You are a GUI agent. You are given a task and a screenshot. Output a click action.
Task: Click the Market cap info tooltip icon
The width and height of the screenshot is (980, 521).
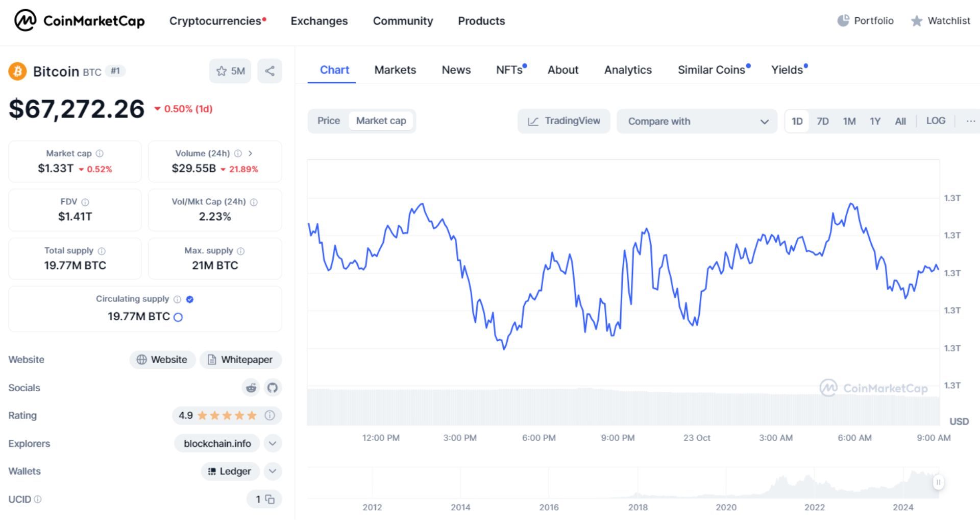point(100,153)
